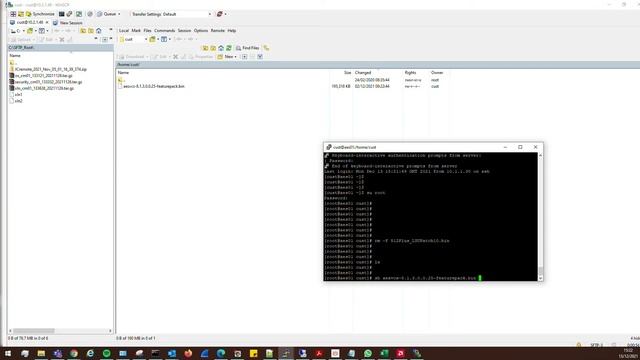The width and height of the screenshot is (640, 360).
Task: Sort remote files by Rights column
Action: point(410,73)
